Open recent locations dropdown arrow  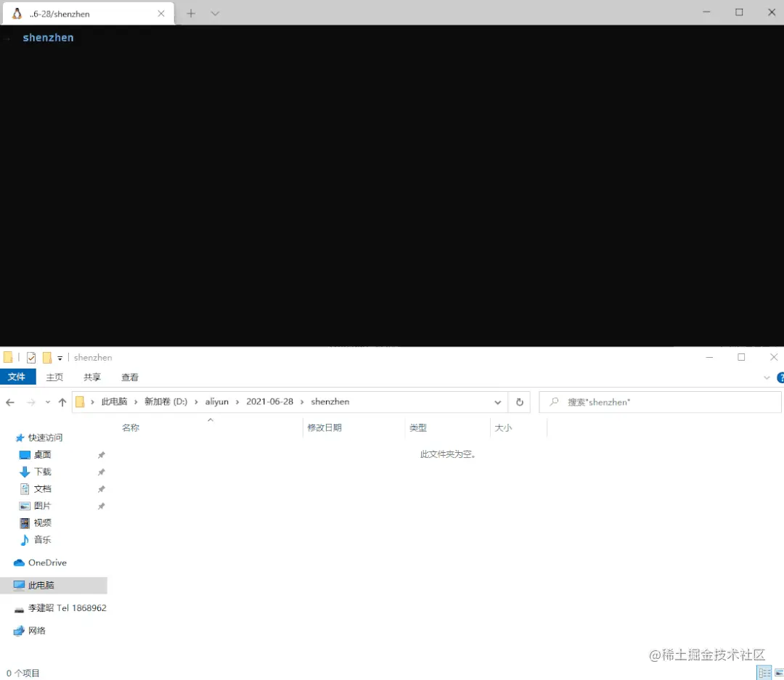pos(47,402)
